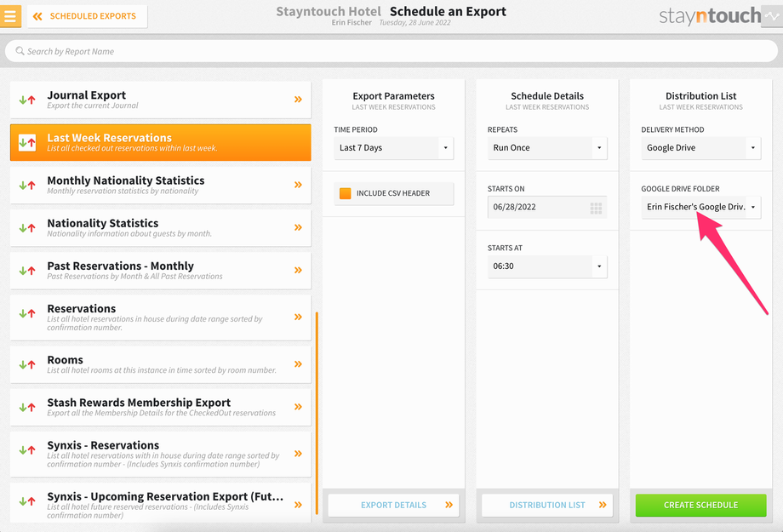Open the Rooms report
Screen dimensions: 783x532
tap(160, 364)
